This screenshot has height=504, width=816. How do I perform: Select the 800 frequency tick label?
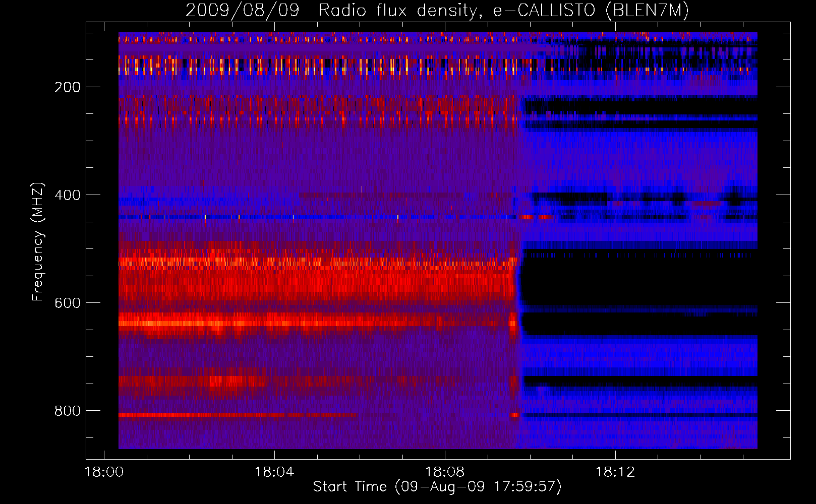point(68,411)
